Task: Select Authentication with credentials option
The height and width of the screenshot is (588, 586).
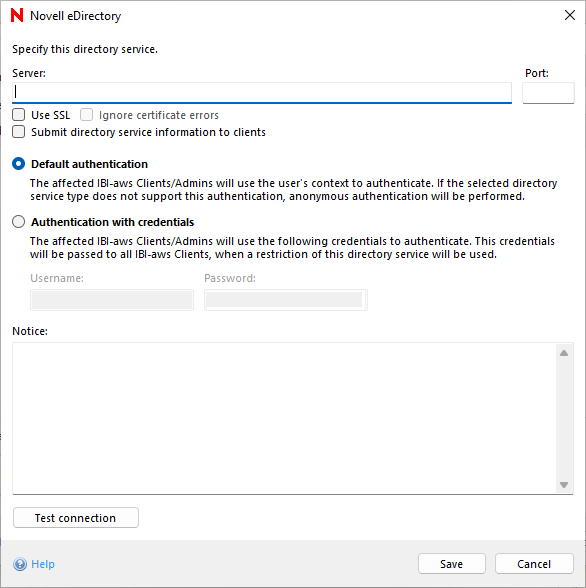Action: coord(19,222)
